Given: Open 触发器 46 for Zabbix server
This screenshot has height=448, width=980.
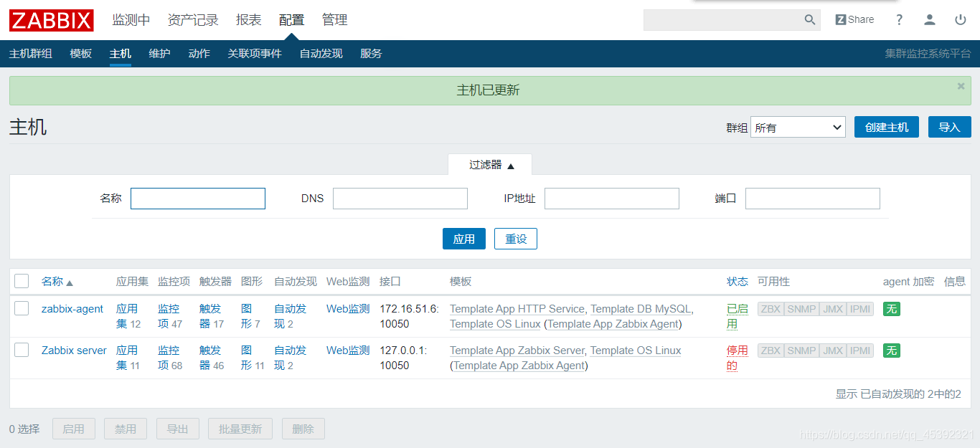Looking at the screenshot, I should tap(211, 358).
